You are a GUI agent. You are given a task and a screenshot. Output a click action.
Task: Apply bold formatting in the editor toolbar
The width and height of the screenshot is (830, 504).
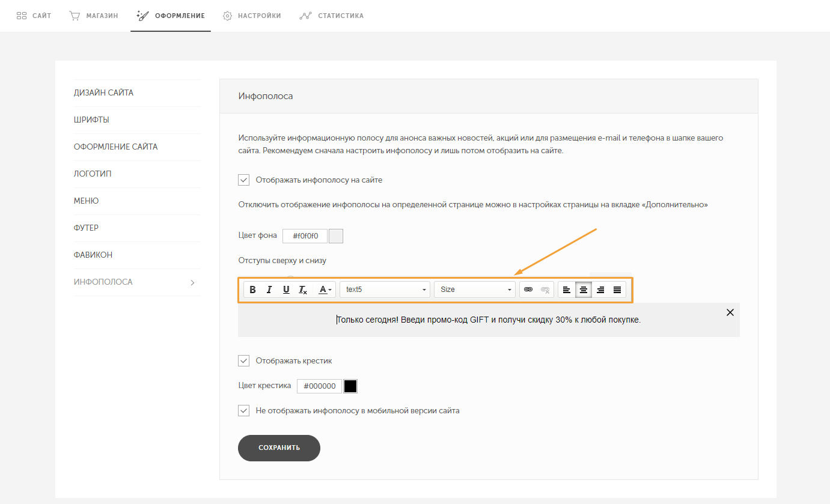pos(252,290)
